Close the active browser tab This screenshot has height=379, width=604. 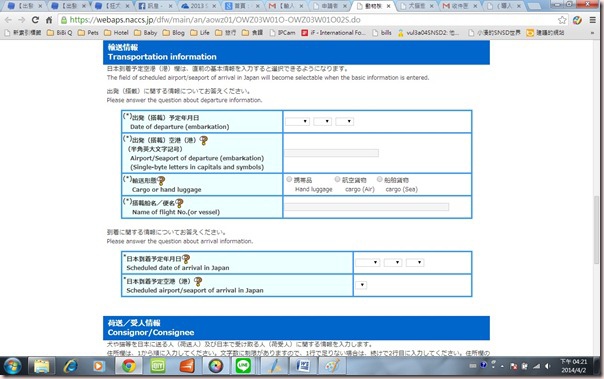389,6
